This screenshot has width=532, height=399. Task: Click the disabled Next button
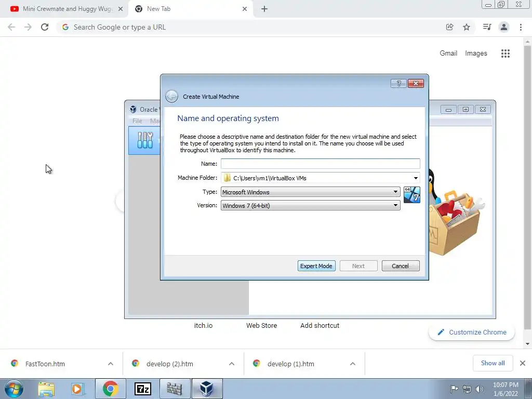[x=358, y=266]
